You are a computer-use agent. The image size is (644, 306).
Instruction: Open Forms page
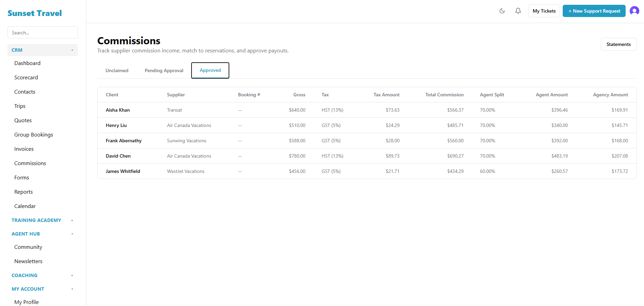coord(22,178)
